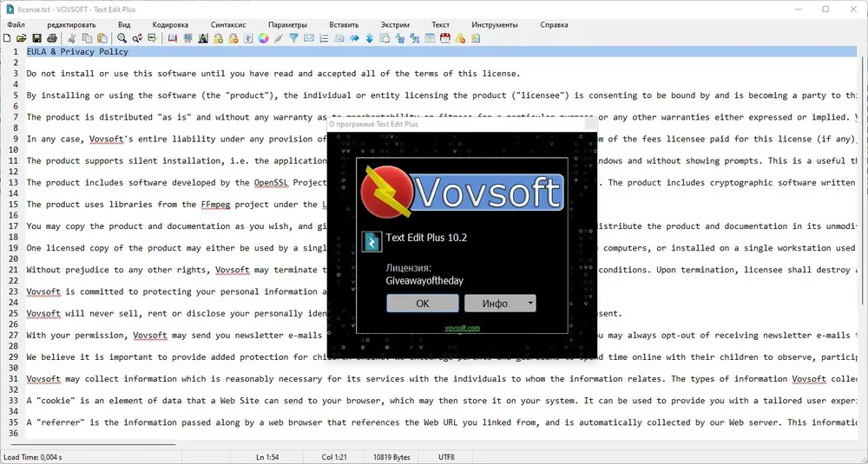
Task: Click the horizontal blue double-arrow icon
Action: [x=354, y=38]
